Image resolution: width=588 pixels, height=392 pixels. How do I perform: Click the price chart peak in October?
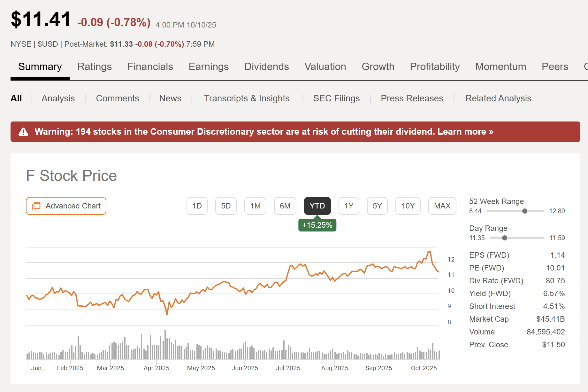point(429,252)
